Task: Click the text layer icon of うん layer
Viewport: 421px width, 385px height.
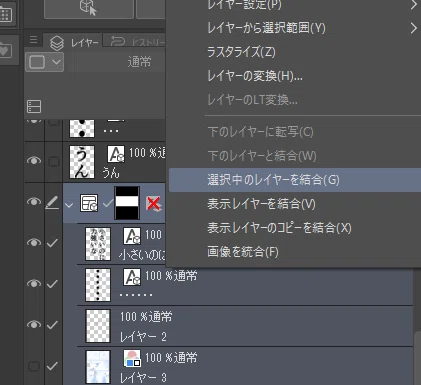Action: (116, 154)
